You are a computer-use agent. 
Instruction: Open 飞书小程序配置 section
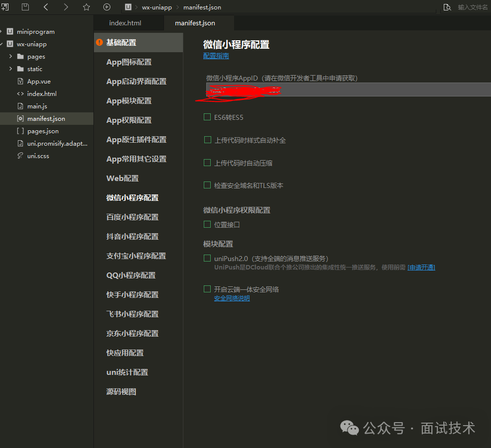[x=133, y=314]
